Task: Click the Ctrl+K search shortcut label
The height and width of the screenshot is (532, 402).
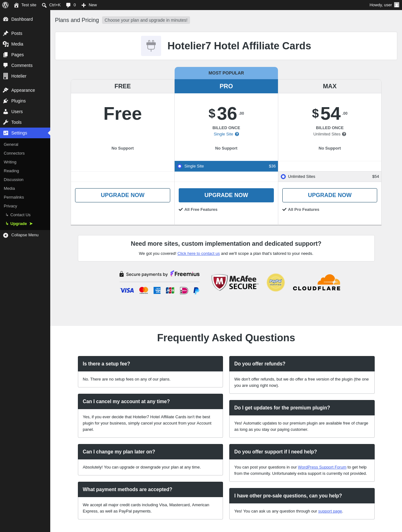Action: (55, 5)
